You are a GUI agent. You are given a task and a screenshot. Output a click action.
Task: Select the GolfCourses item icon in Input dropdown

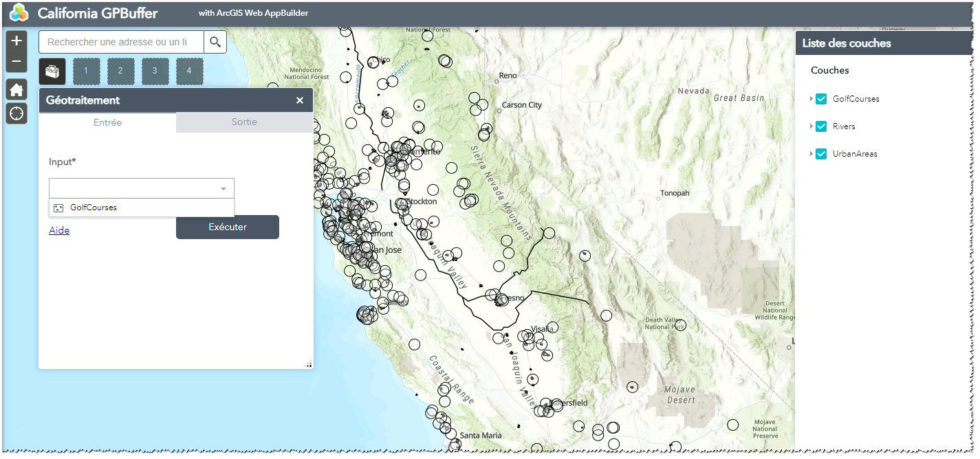[58, 206]
